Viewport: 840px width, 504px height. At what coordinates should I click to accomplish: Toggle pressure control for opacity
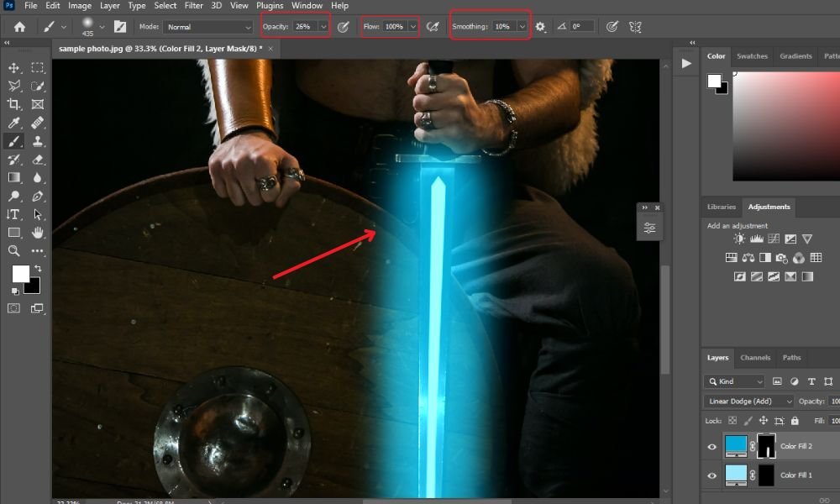coord(343,26)
